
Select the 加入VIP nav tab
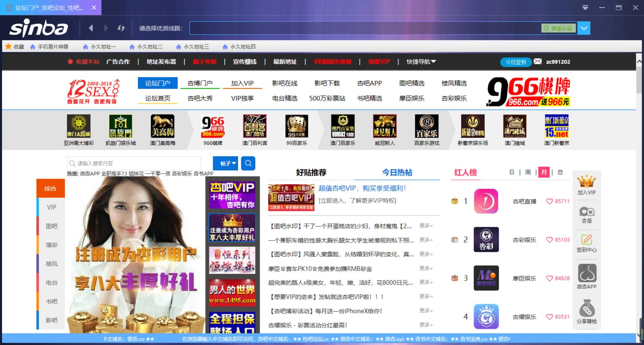coord(242,83)
